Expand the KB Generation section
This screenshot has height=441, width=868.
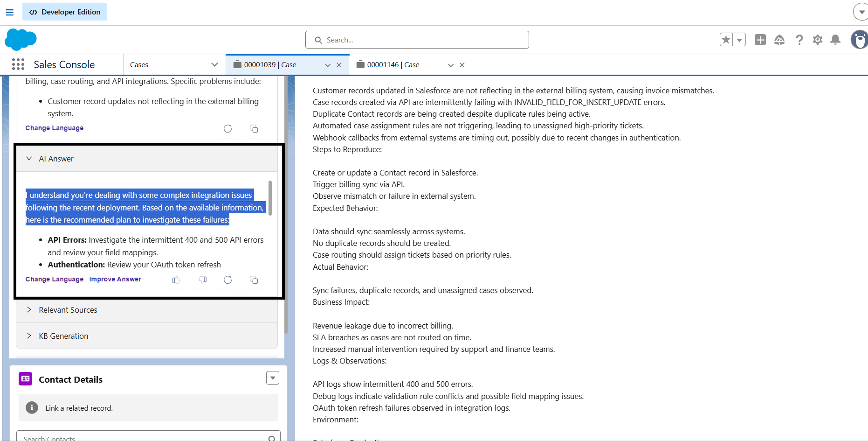tap(29, 336)
